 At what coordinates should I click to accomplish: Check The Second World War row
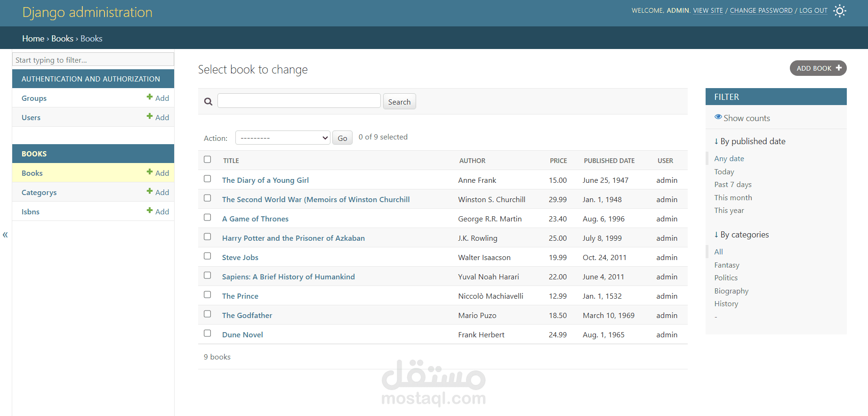point(207,198)
